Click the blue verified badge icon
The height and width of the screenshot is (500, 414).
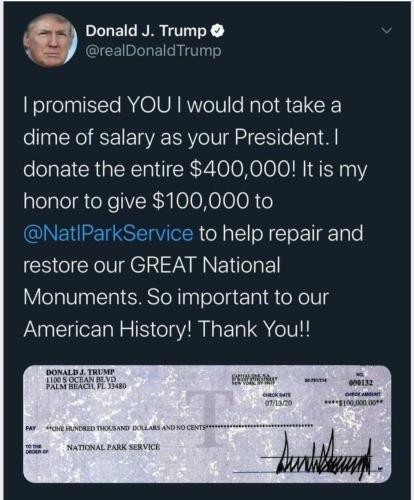[x=218, y=31]
